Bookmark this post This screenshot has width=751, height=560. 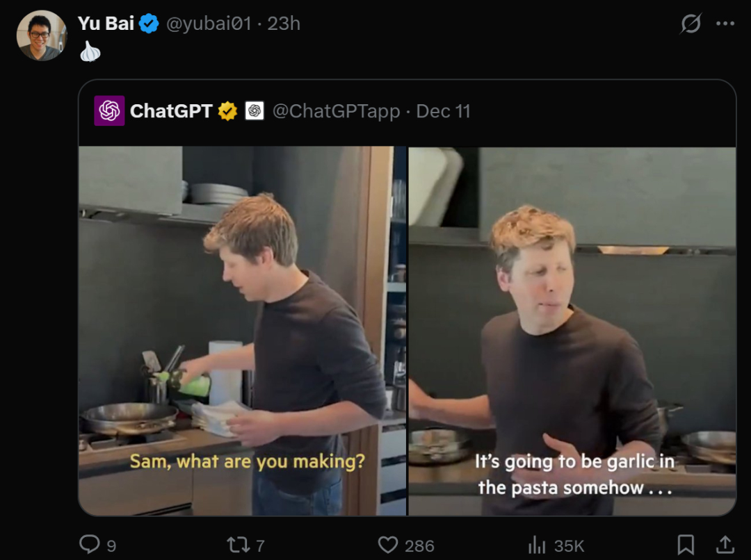[x=686, y=545]
